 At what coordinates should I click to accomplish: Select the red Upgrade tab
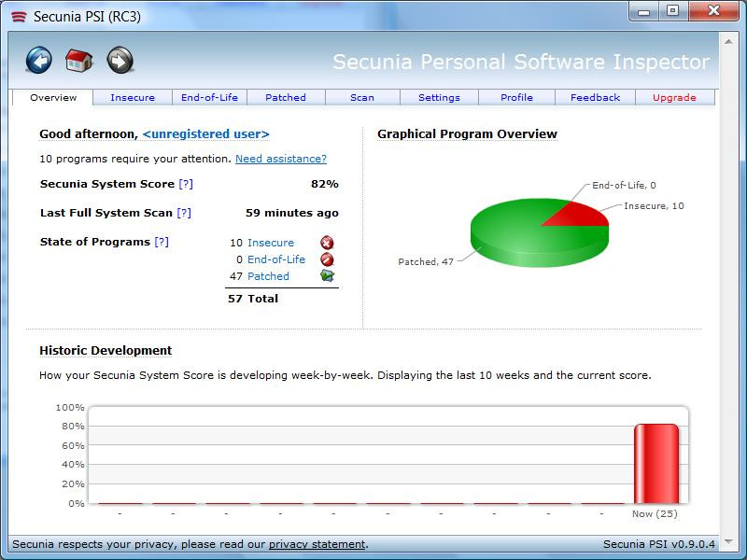tap(674, 98)
